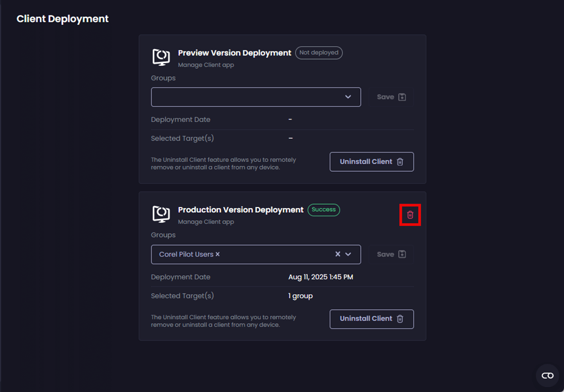Click the Preview Version Deployment monitor icon
Screen dimensions: 564x392
pyautogui.click(x=161, y=57)
